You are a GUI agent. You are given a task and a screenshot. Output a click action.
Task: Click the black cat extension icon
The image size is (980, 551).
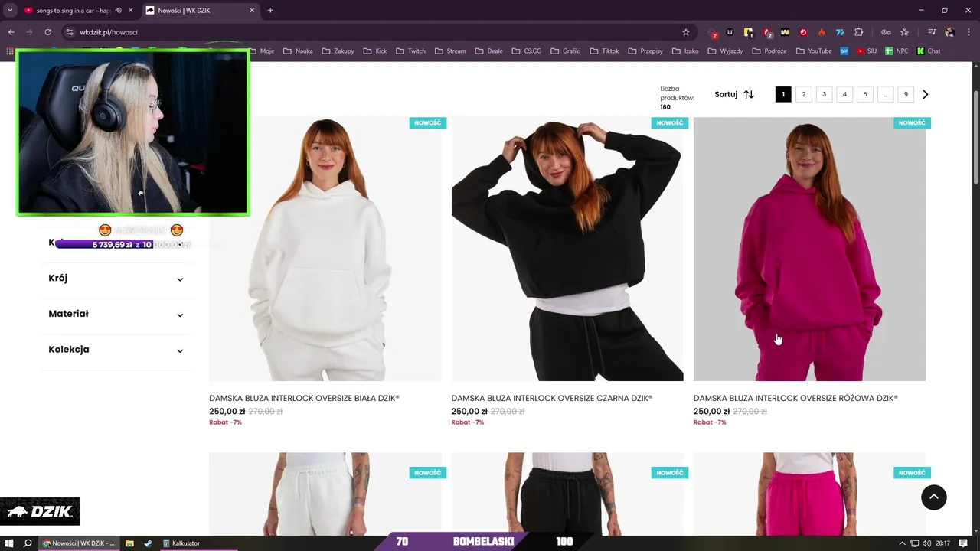[x=730, y=32]
